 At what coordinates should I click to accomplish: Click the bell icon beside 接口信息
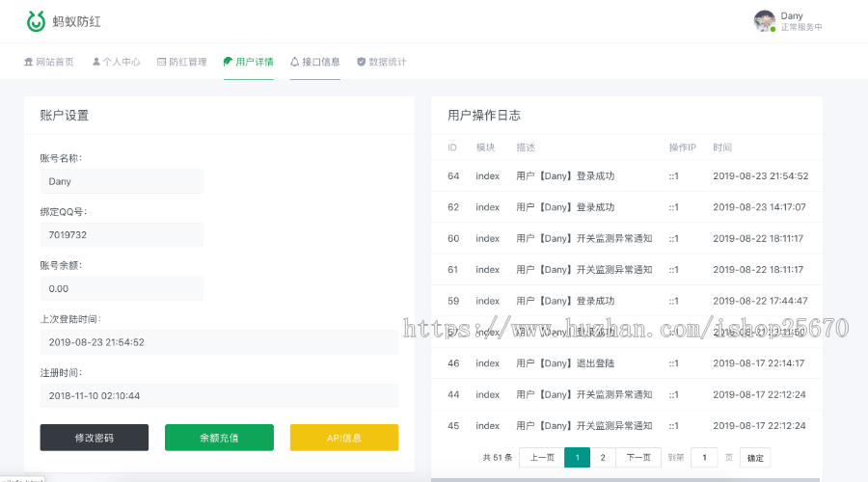point(294,62)
